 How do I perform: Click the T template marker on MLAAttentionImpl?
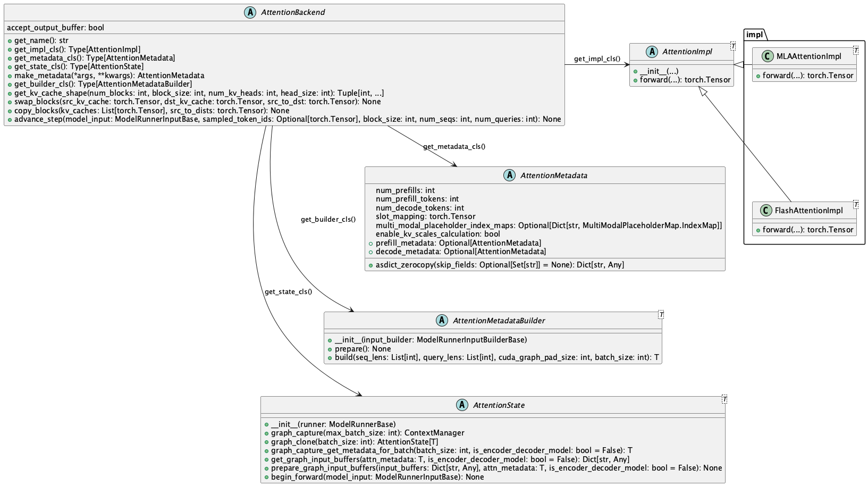[x=856, y=51]
